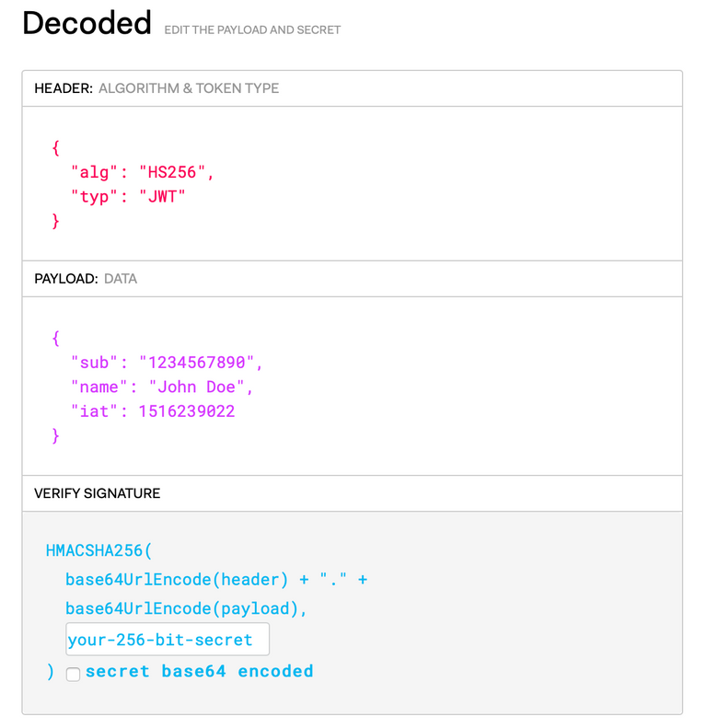The width and height of the screenshot is (707, 728).
Task: Tick the secret base64 encoded checkbox
Action: coord(73,674)
